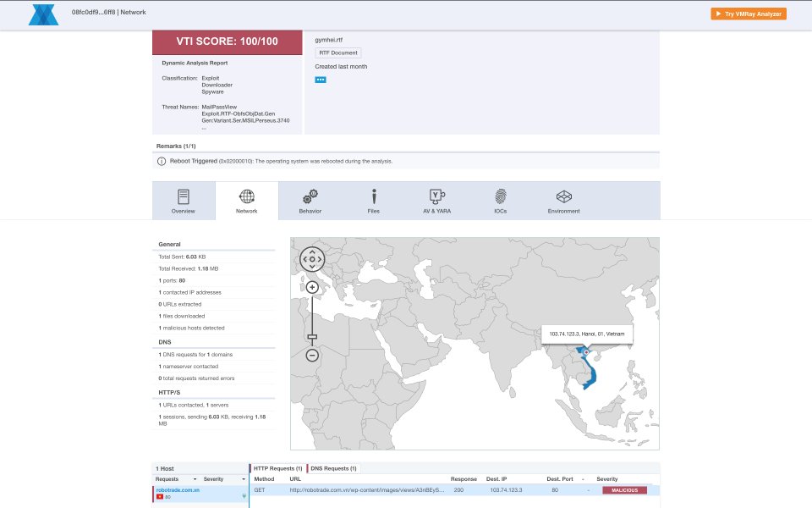Image resolution: width=812 pixels, height=508 pixels.
Task: Select the Network globe tab icon
Action: (247, 196)
